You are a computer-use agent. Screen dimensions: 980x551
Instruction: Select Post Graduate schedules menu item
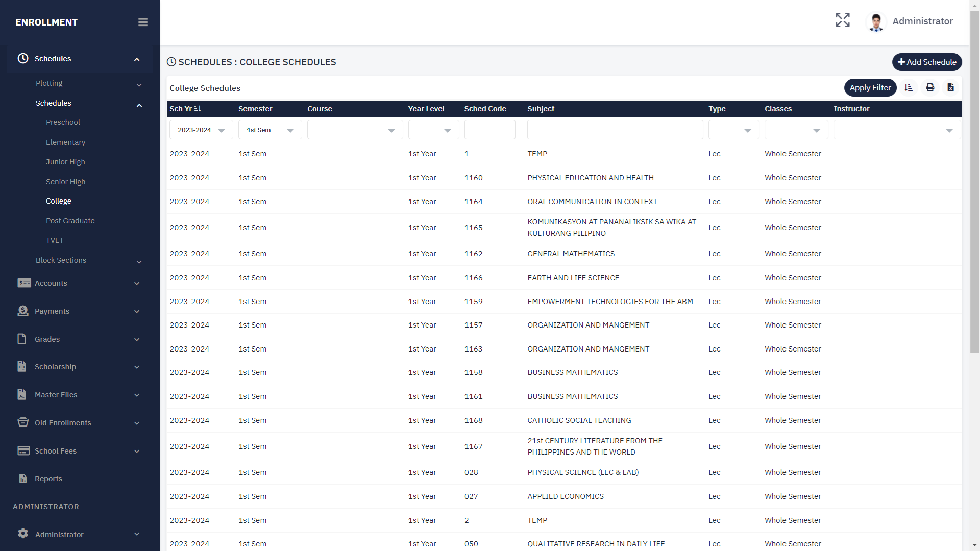[70, 221]
